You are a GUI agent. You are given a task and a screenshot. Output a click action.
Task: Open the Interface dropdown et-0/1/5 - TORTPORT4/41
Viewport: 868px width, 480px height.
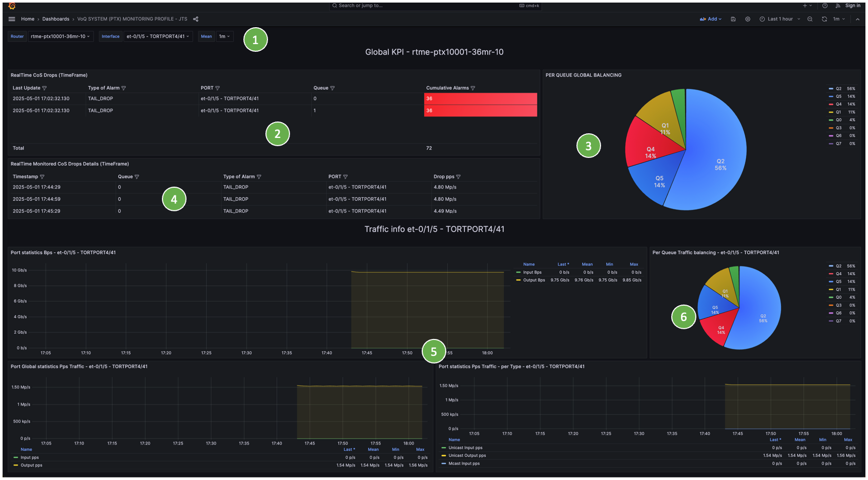158,36
